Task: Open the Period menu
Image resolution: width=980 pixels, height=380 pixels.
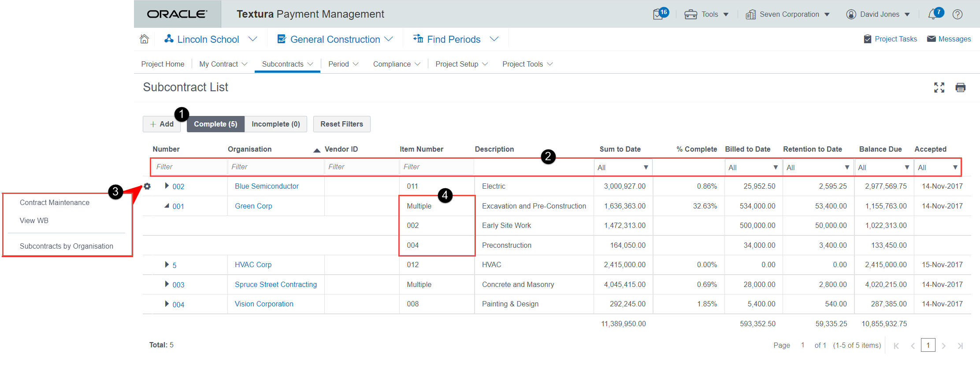Action: (x=343, y=64)
